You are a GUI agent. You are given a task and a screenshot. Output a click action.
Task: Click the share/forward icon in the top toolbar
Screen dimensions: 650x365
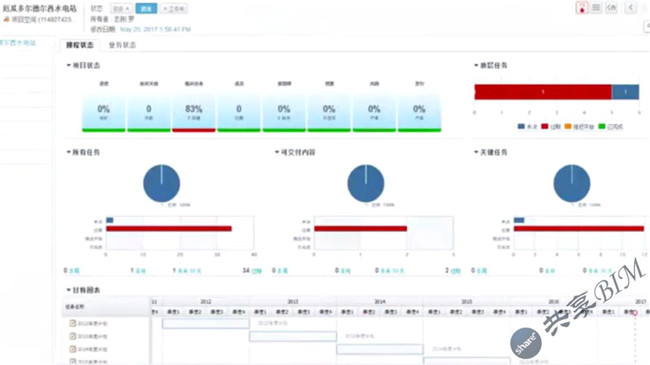click(x=611, y=8)
